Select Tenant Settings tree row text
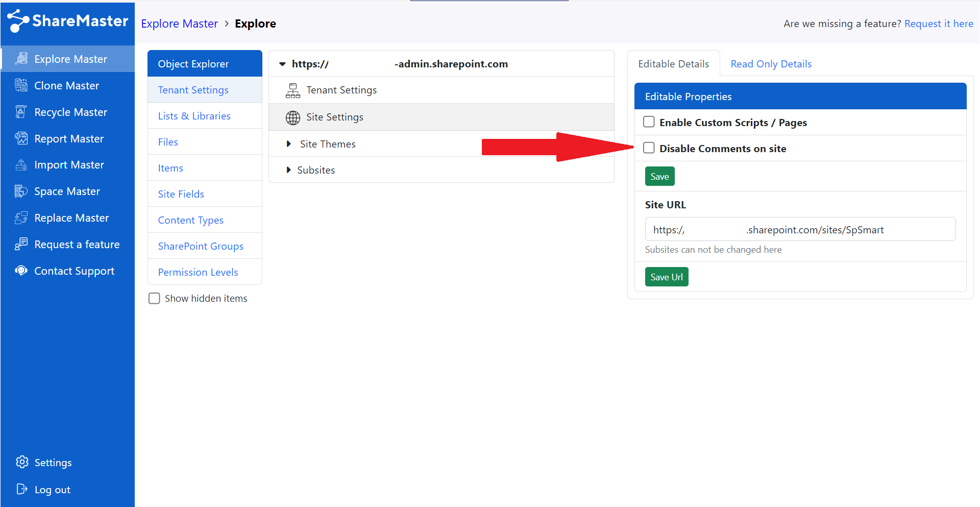The image size is (980, 507). tap(341, 90)
